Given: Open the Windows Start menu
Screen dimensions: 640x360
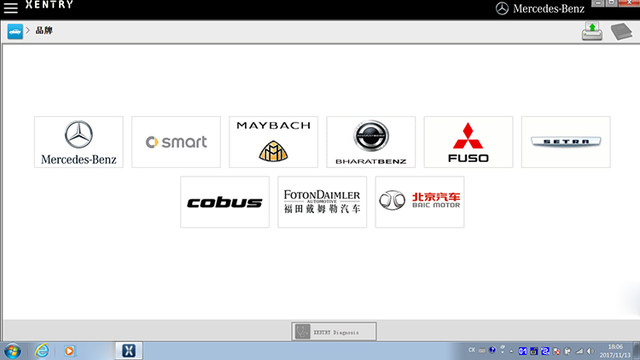Looking at the screenshot, I should [x=12, y=351].
